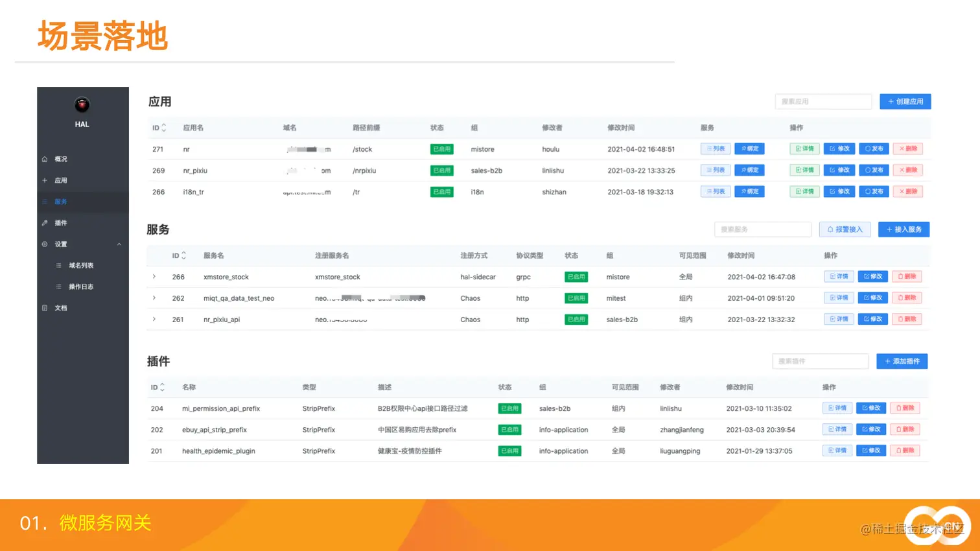Open 域名列表 submenu item
Screen dimensions: 980x551
coord(82,265)
